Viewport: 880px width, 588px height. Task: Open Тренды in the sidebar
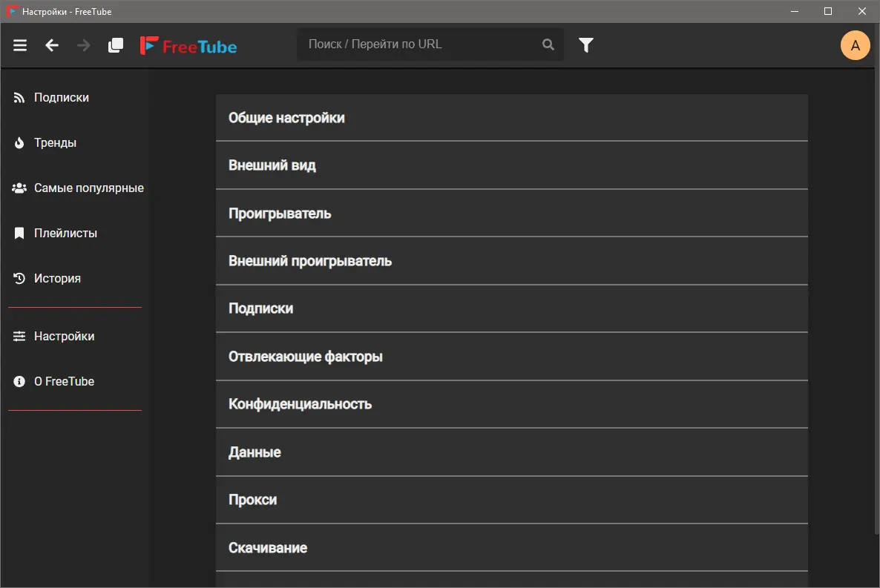(55, 143)
